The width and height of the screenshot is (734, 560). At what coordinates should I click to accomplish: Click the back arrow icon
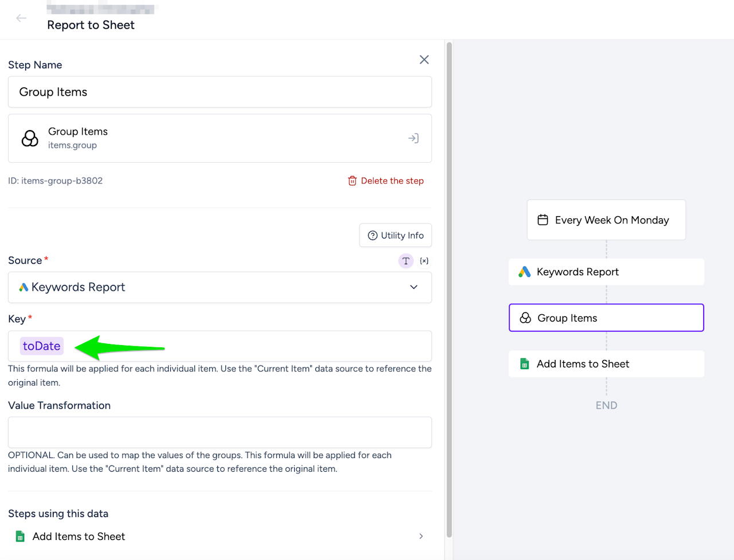point(21,18)
